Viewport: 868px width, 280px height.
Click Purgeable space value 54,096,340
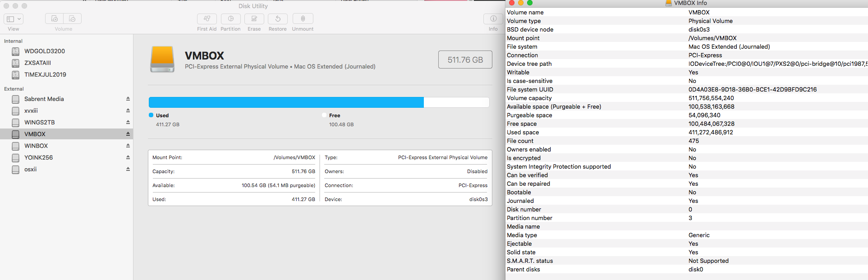pyautogui.click(x=704, y=115)
